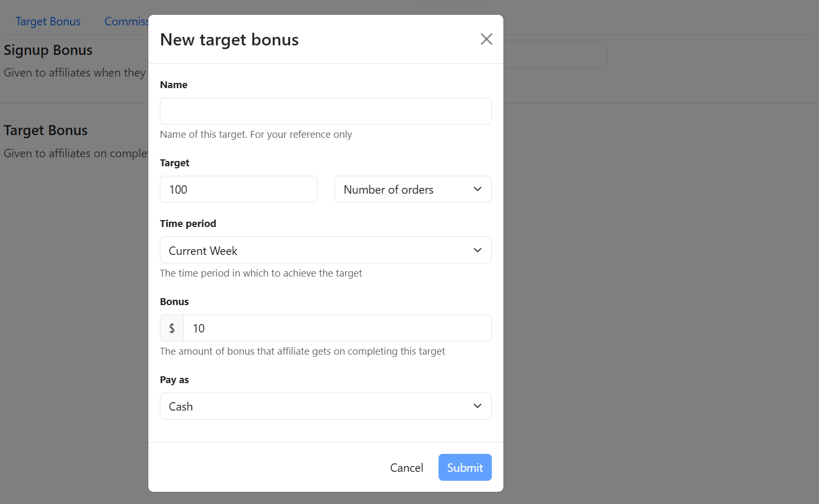This screenshot has height=504, width=819.
Task: Click the Name text field
Action: (x=326, y=111)
